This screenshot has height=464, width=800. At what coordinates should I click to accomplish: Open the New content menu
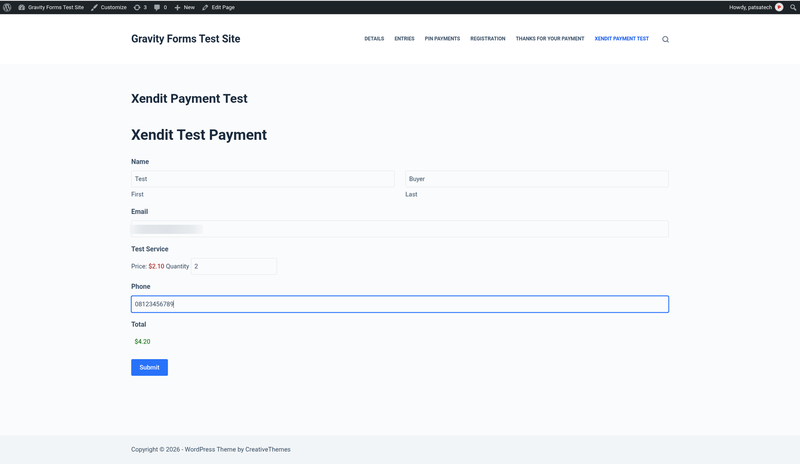(x=185, y=7)
